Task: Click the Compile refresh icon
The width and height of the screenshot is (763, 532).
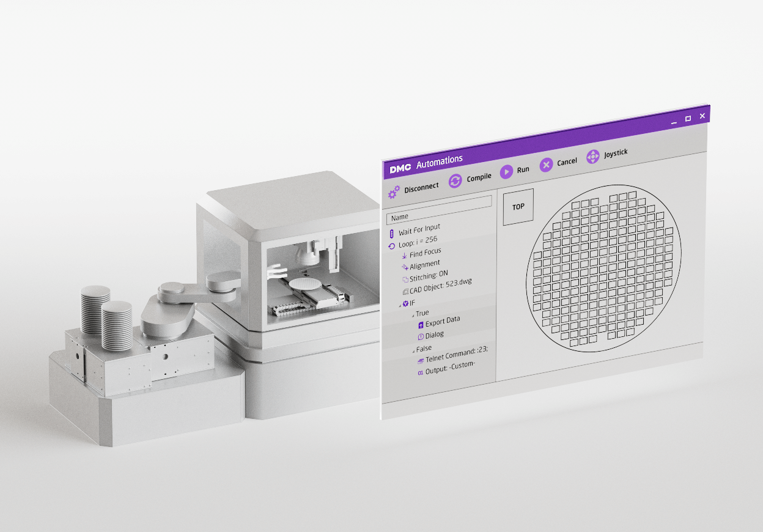Action: 455,181
